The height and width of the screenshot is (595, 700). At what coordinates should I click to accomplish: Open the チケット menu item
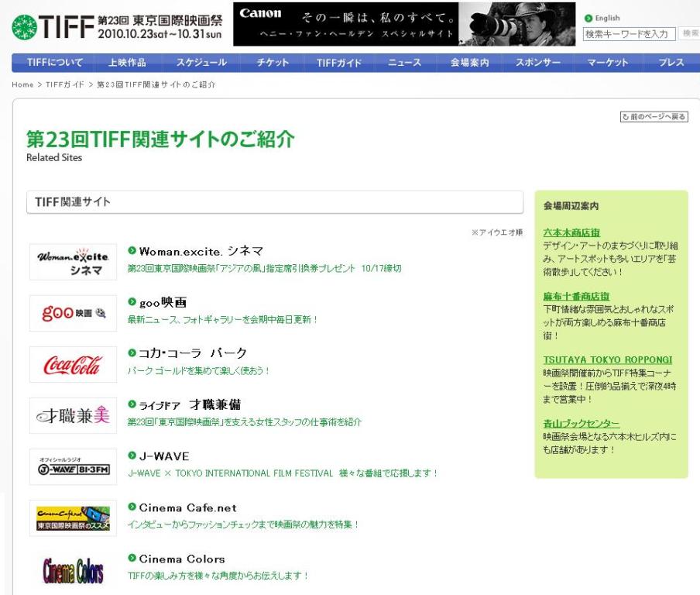[x=273, y=63]
